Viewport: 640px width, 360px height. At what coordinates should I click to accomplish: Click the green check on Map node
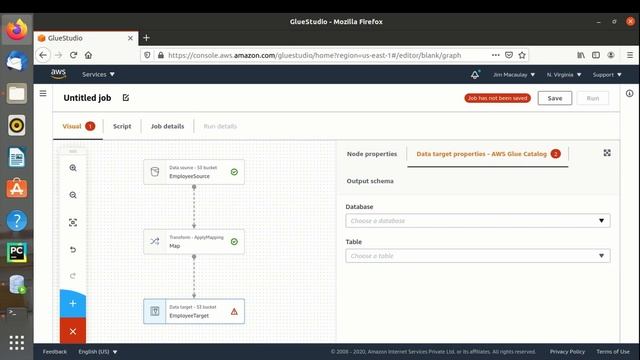click(234, 242)
